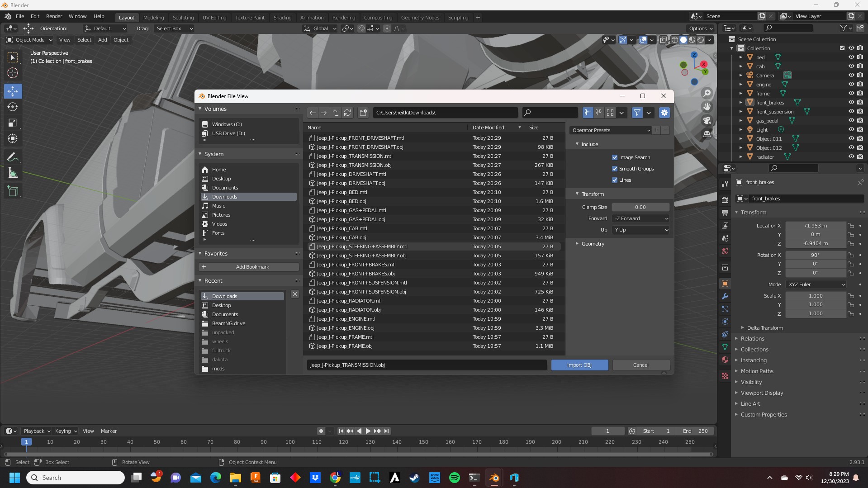Expand the front_suspension item in outliner
The image size is (868, 488).
740,112
